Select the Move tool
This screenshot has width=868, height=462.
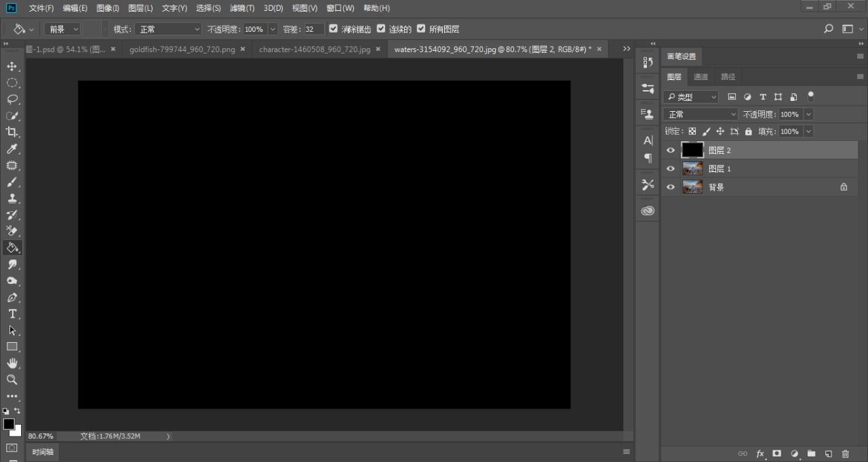(12, 66)
